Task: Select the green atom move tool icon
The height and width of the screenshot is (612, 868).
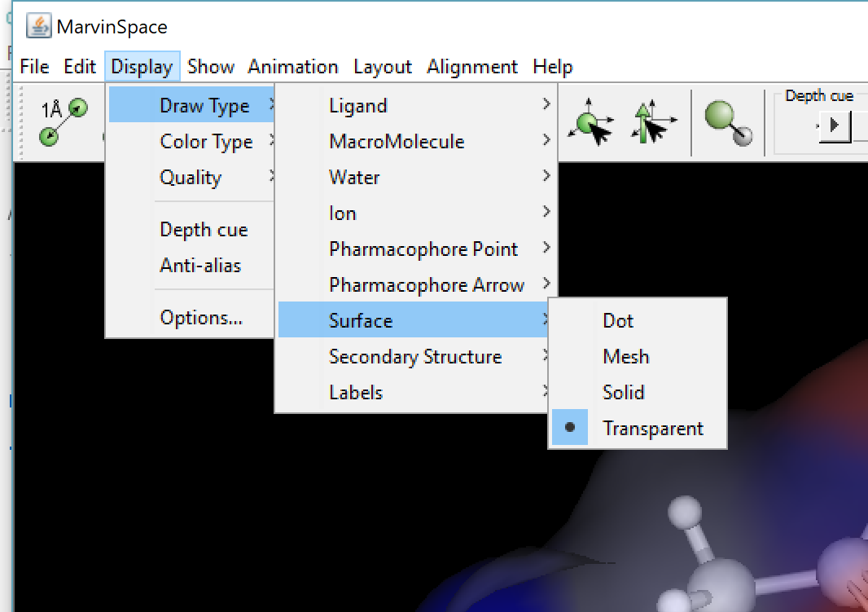Action: pyautogui.click(x=592, y=125)
